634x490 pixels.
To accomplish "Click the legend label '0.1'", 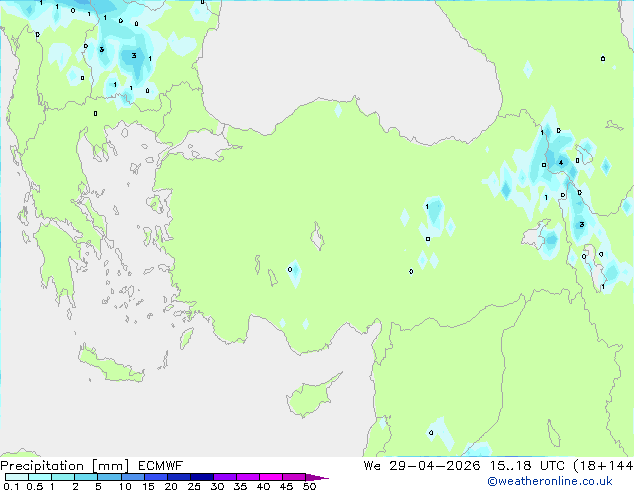I will tap(11, 486).
